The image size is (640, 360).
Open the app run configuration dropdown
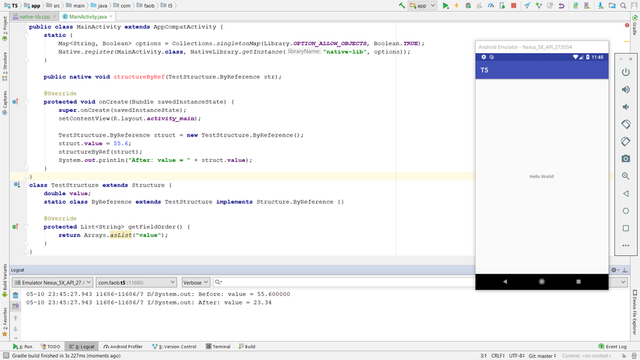tap(423, 6)
